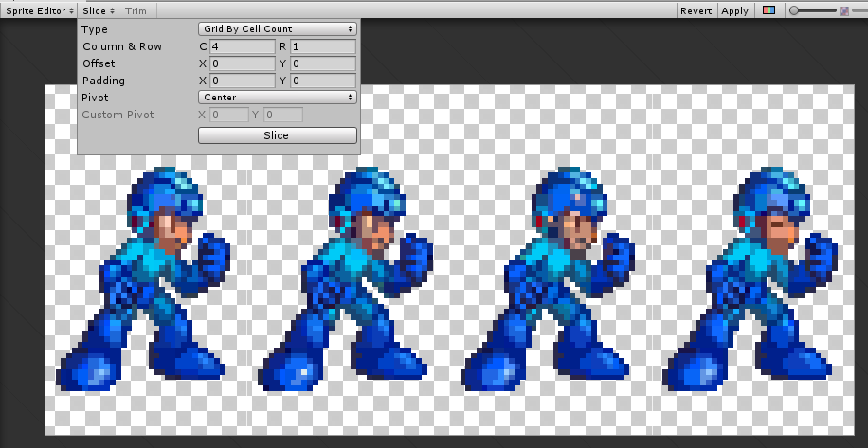Click the Type label
Image resolution: width=868 pixels, height=448 pixels.
pyautogui.click(x=95, y=30)
